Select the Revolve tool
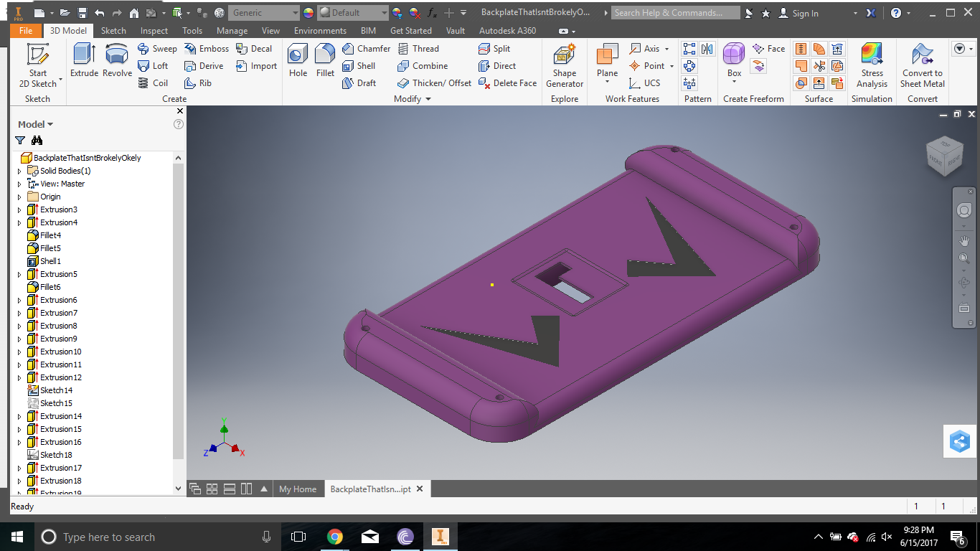Screen dimensions: 980x551 [117, 60]
